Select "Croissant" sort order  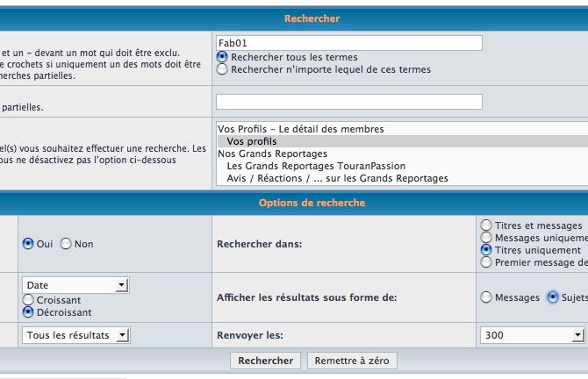coord(28,299)
